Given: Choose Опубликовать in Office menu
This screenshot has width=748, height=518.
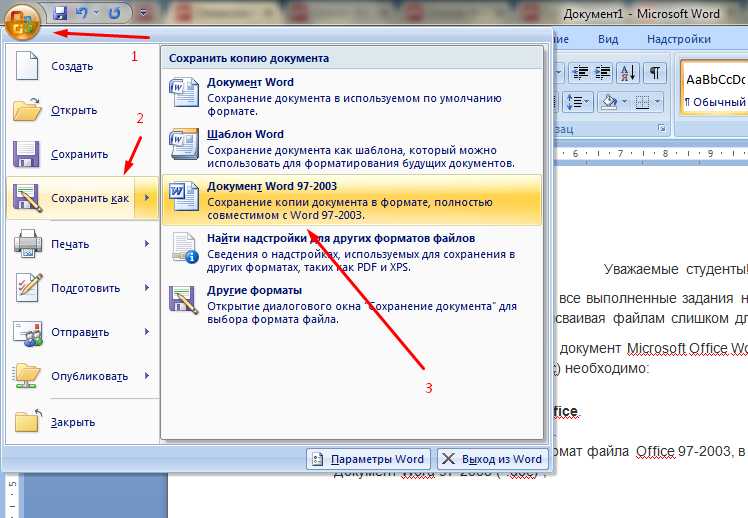Looking at the screenshot, I should pos(83,376).
